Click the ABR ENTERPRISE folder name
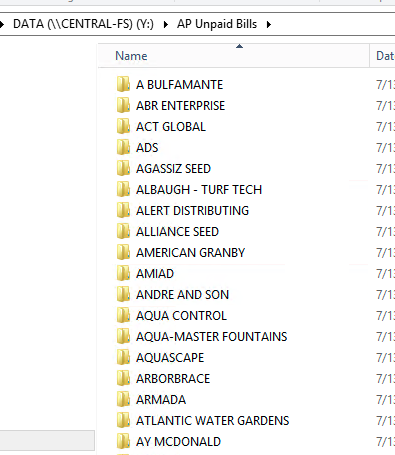The image size is (395, 455). [180, 106]
